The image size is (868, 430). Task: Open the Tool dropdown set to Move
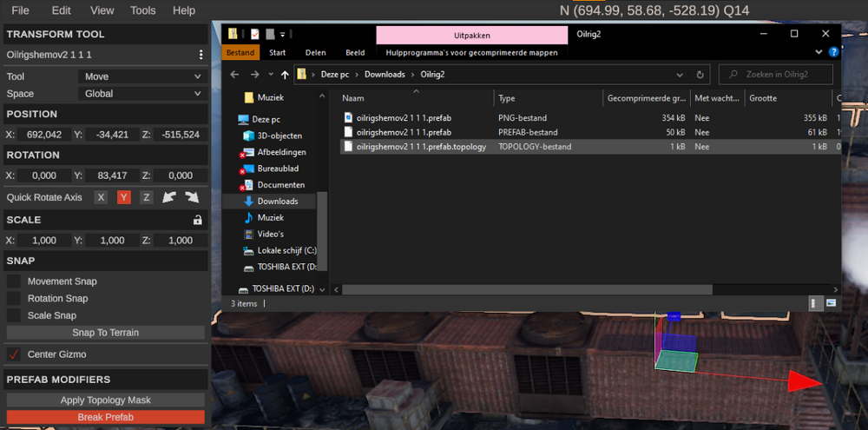click(142, 76)
